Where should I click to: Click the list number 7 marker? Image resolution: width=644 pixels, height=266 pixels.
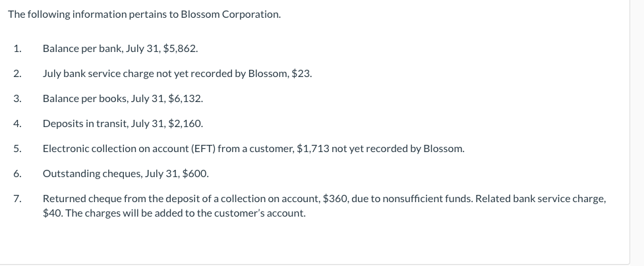(17, 198)
